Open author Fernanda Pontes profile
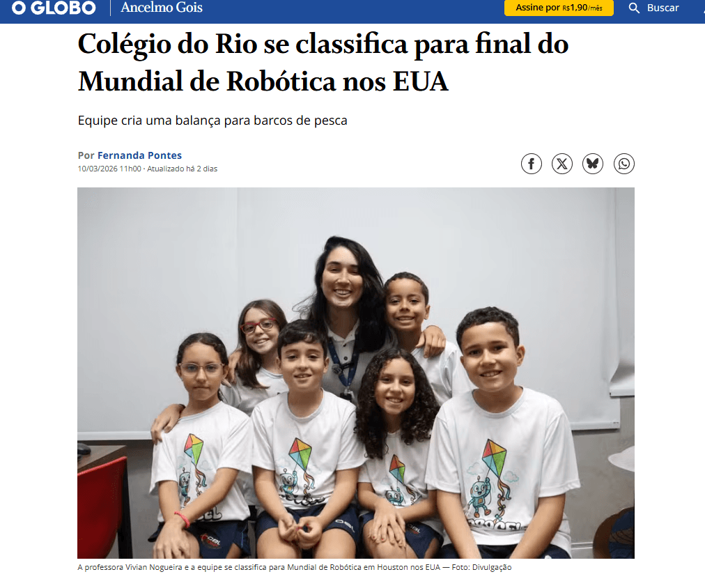Viewport: 705px width, 588px height. (139, 155)
